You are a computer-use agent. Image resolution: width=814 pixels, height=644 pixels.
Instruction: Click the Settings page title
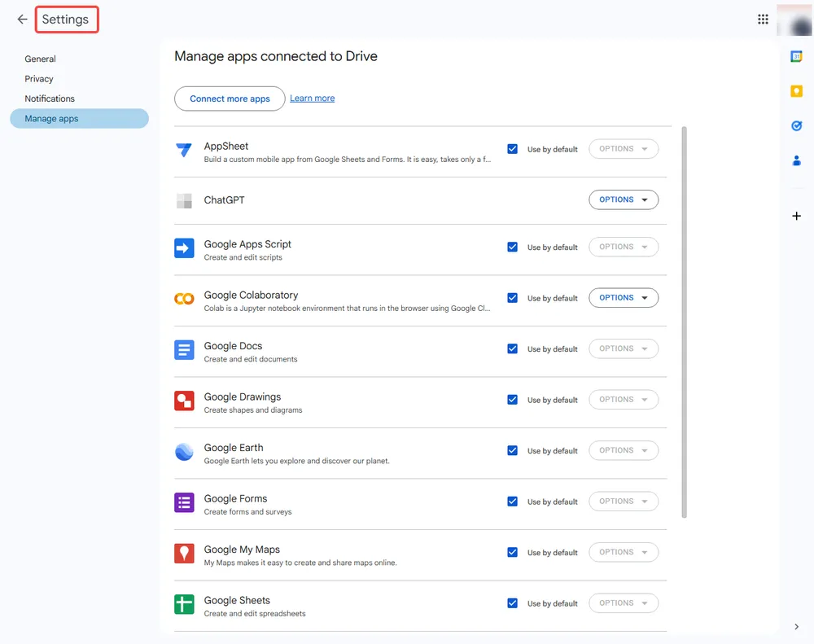65,20
